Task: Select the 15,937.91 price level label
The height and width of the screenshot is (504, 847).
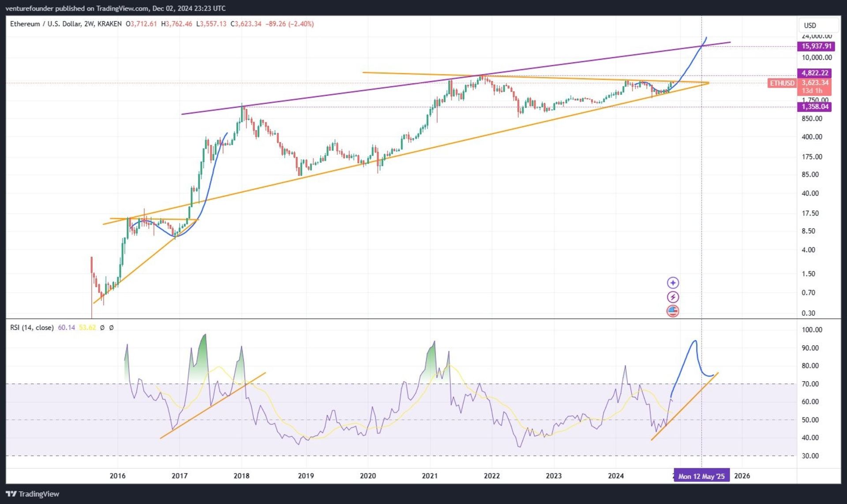Action: [816, 46]
